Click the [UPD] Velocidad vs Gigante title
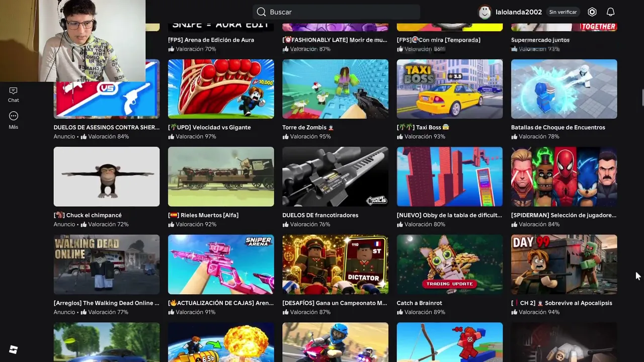This screenshot has height=362, width=644. [x=209, y=127]
